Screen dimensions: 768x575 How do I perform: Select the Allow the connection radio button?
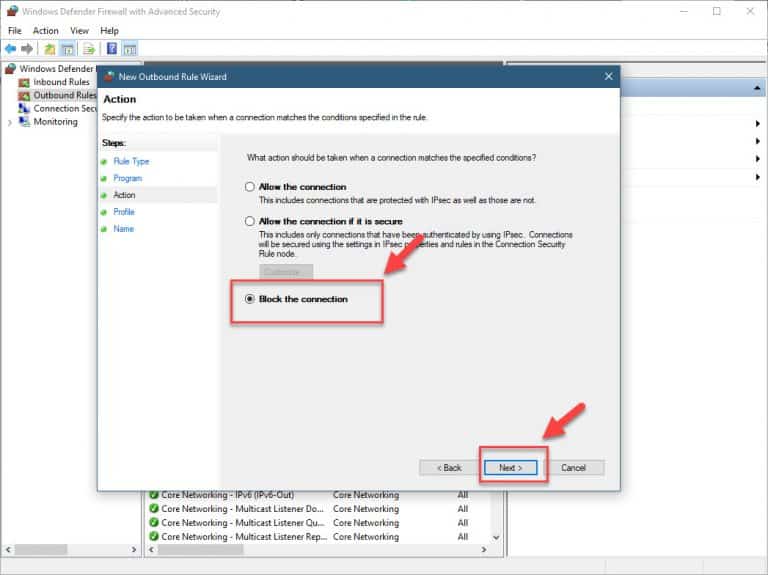click(250, 187)
